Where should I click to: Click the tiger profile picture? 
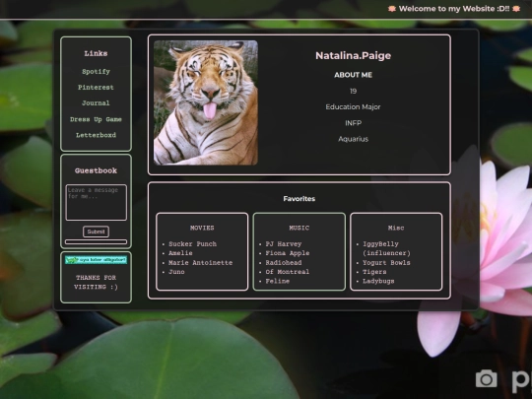(x=206, y=102)
